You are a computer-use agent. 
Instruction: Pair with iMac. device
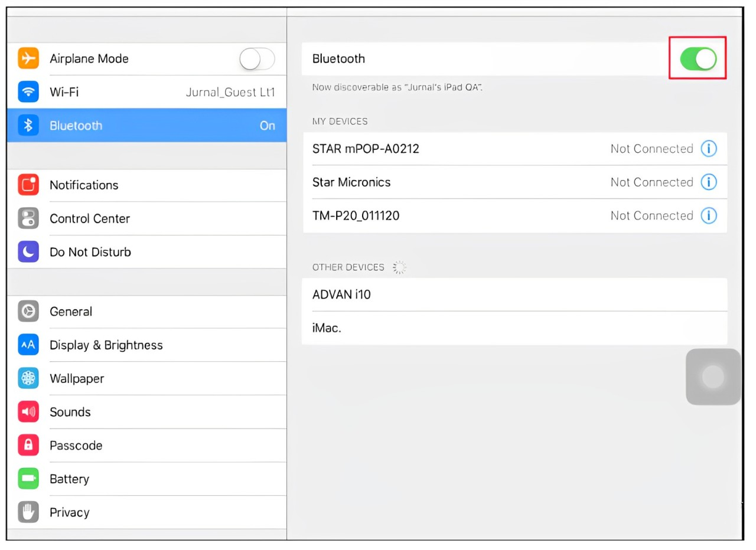[514, 328]
